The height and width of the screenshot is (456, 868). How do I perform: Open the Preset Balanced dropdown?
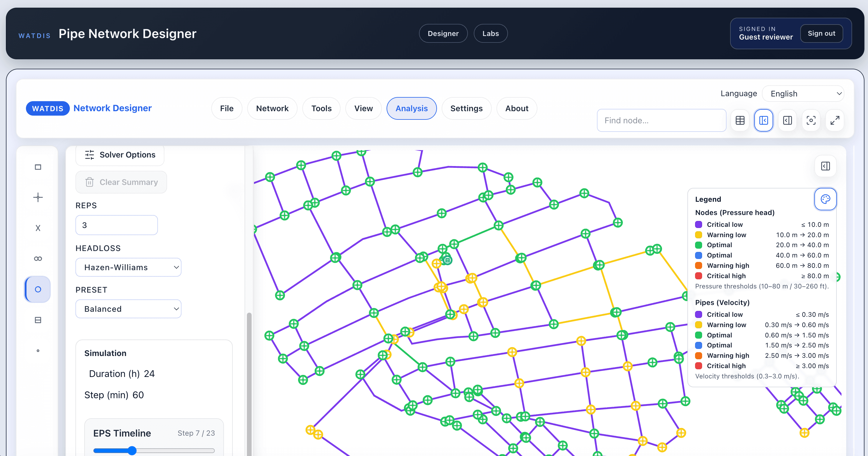pos(128,309)
